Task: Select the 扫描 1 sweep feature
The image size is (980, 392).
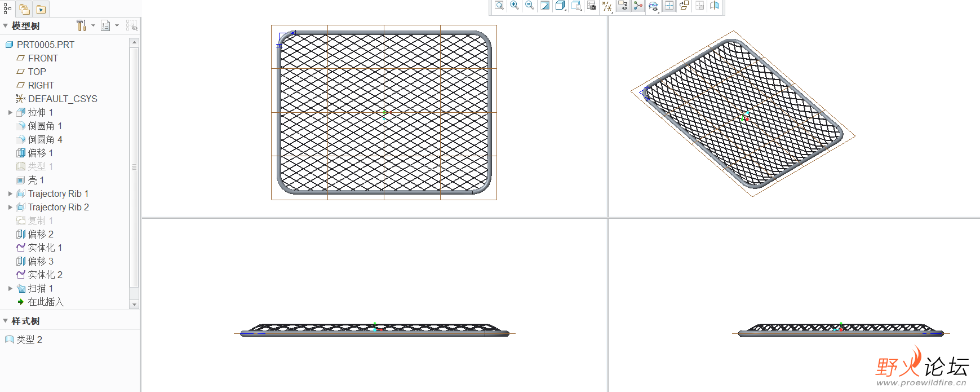Action: point(41,288)
